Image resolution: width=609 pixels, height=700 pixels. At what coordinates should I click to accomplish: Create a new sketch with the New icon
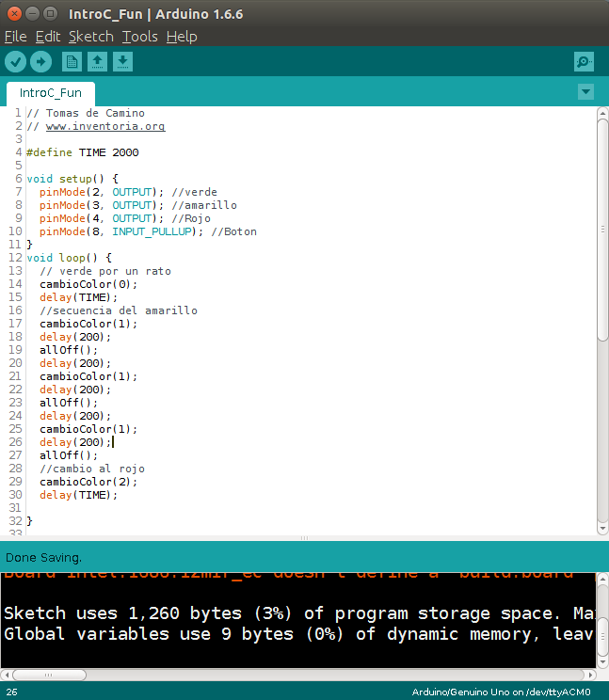pos(72,61)
